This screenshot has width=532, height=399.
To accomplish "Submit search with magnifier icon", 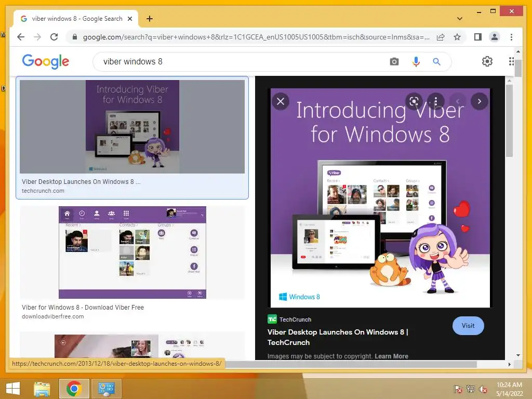I will click(x=436, y=61).
